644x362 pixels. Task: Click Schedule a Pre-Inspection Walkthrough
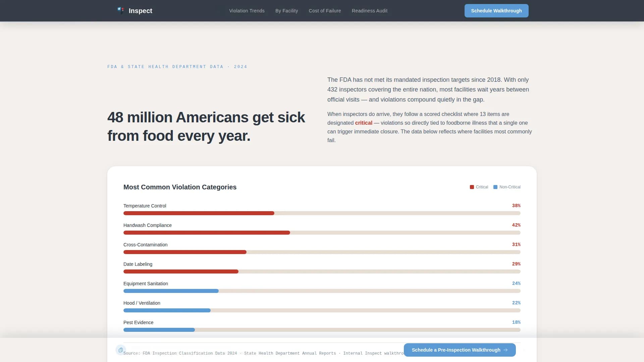tap(460, 350)
